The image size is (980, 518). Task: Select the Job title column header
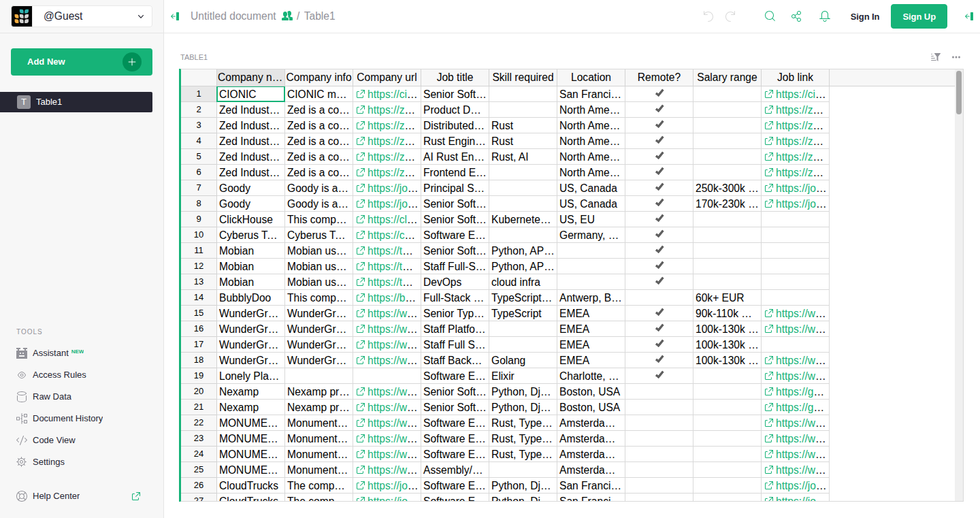point(455,78)
